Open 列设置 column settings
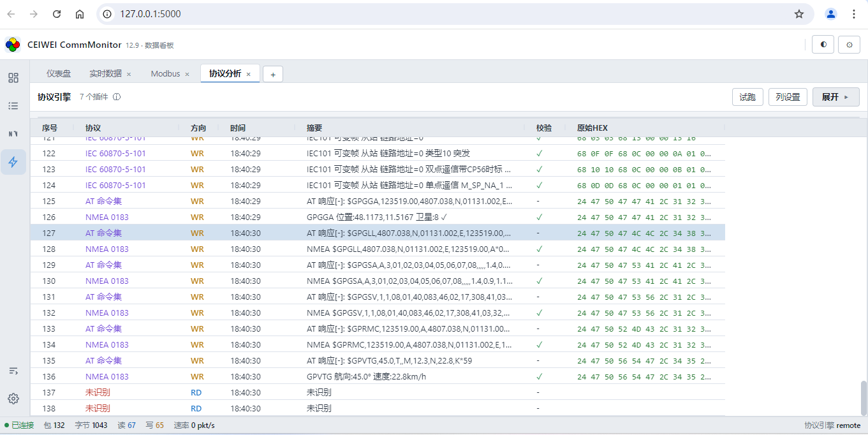The height and width of the screenshot is (435, 868). [x=788, y=97]
